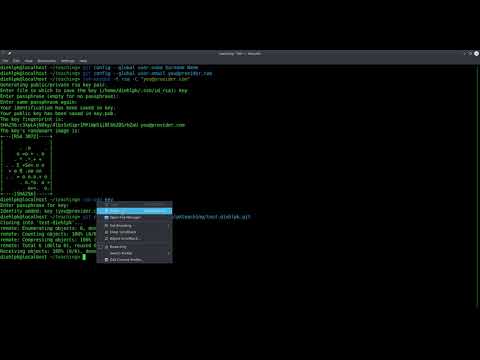This screenshot has width=480, height=360.
Task: Choose Edit Current Profile… entry
Action: [x=135, y=260]
